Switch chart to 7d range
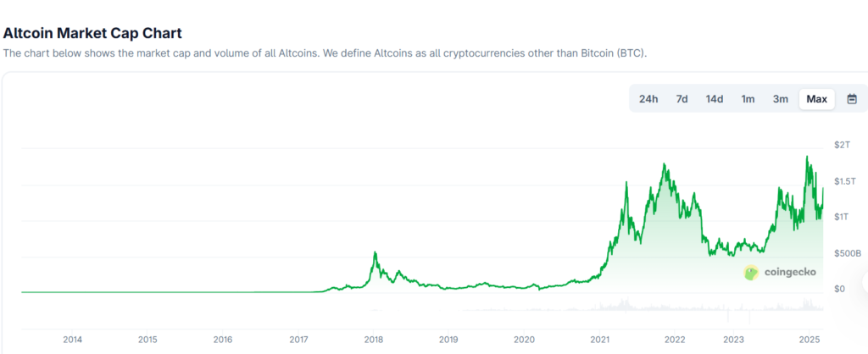The image size is (868, 354). (x=682, y=99)
